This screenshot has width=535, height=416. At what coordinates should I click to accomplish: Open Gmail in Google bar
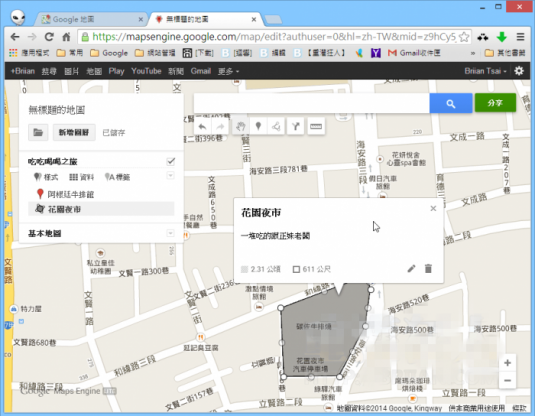tap(201, 71)
